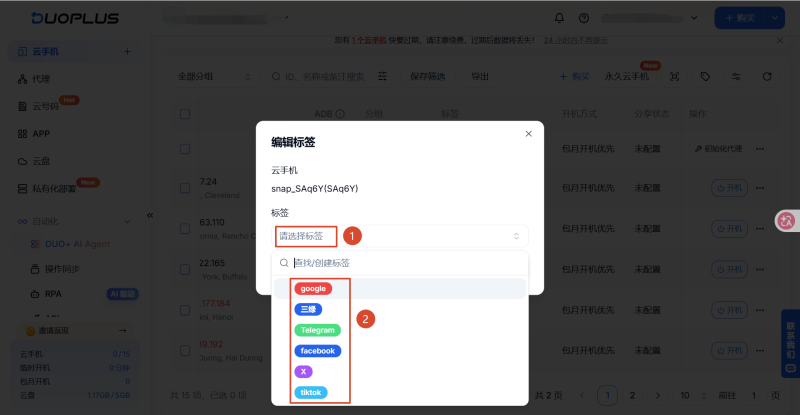Click the toolbar + 购买 link
The image size is (800, 415).
pos(574,77)
